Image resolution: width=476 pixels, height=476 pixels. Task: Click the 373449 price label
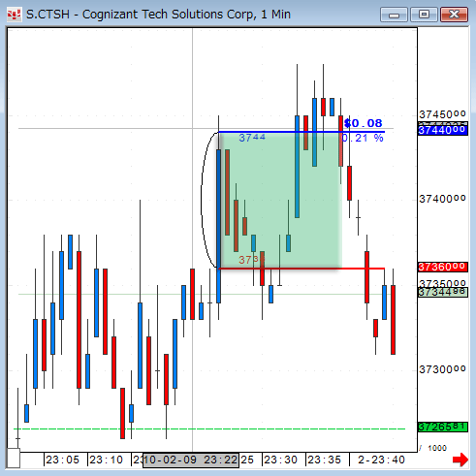coord(443,292)
